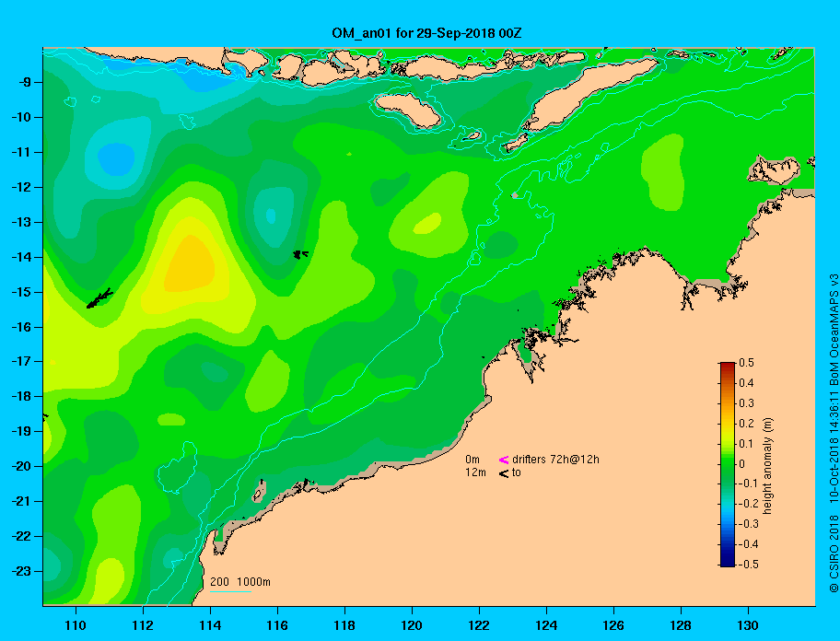Click the CSIRO 2018 BoM OceanMAPS copyright text
This screenshot has width=840, height=641.
pyautogui.click(x=833, y=434)
